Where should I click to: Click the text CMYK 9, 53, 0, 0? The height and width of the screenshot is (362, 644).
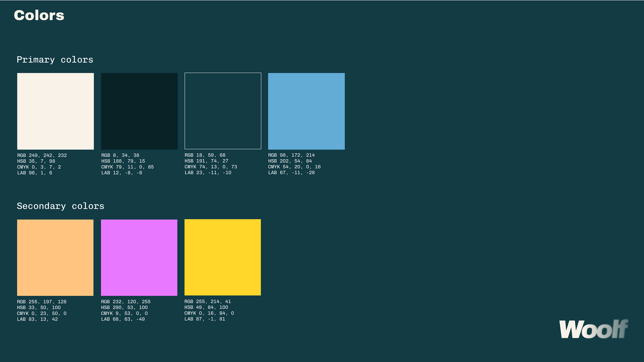(124, 313)
